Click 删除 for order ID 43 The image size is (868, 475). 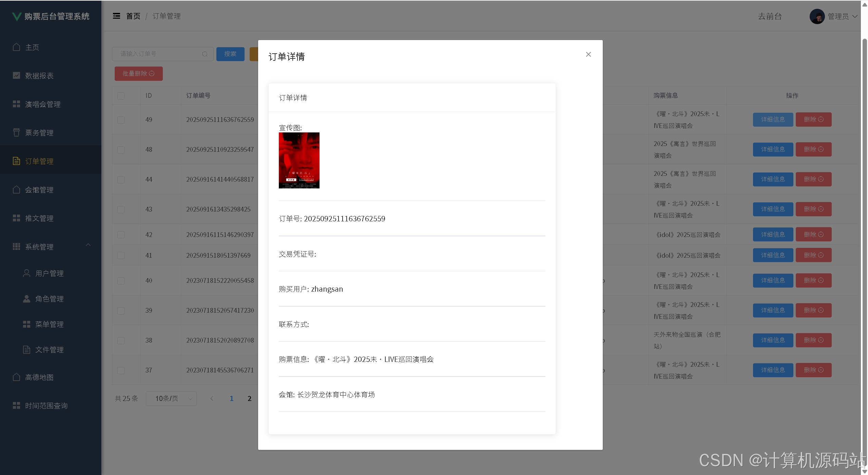[x=814, y=209]
